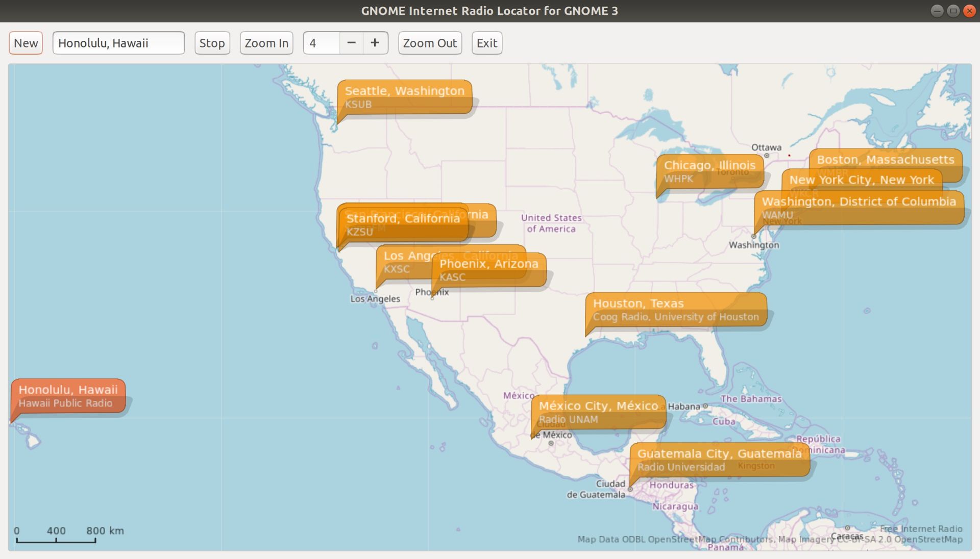Viewport: 980px width, 559px height.
Task: Click the Honduras map label
Action: 672,485
